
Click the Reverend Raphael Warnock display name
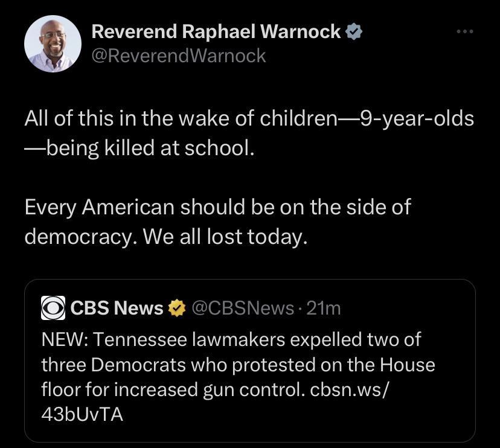coord(214,31)
